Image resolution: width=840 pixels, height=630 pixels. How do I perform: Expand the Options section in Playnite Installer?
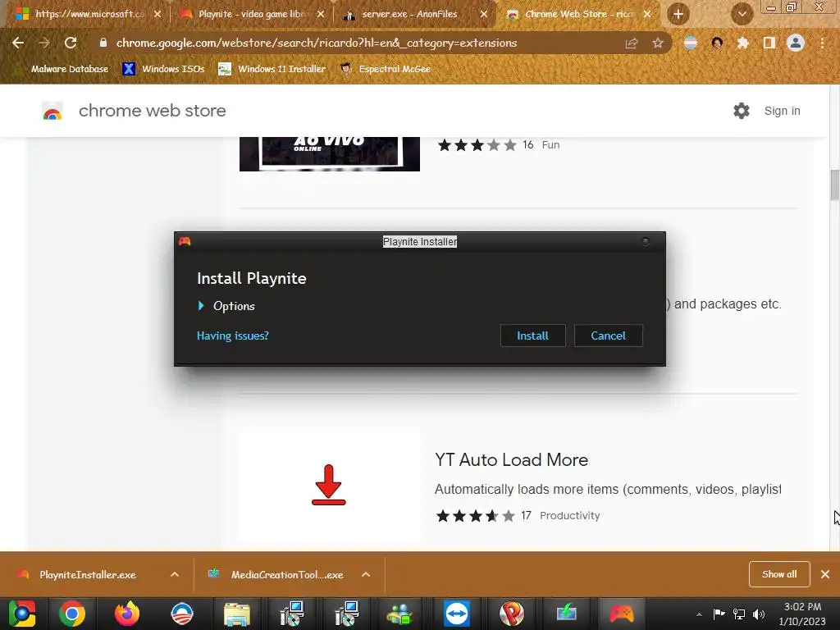(226, 306)
